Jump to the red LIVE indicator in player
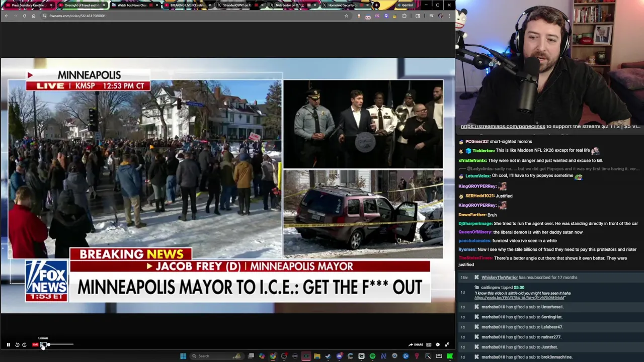The height and width of the screenshot is (362, 644). (35, 344)
